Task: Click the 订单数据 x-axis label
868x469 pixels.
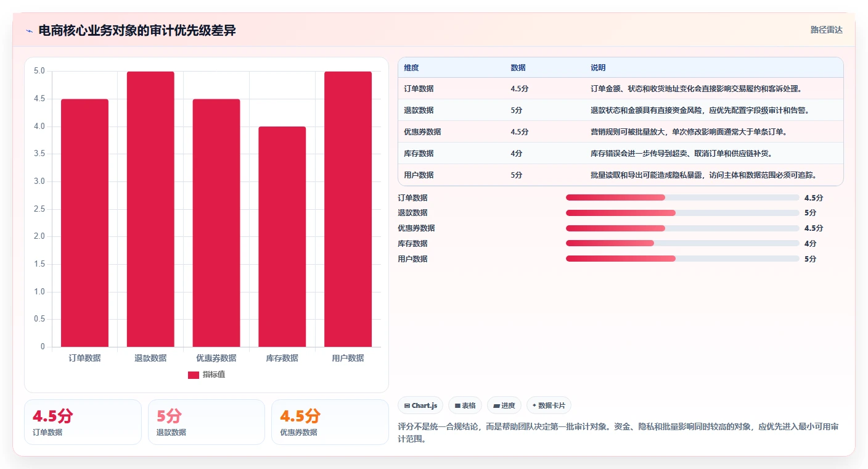Action: (x=84, y=358)
